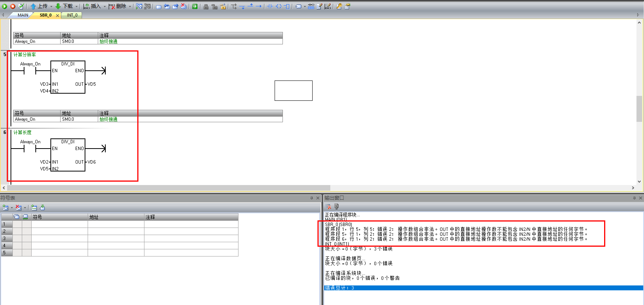The width and height of the screenshot is (644, 305).
Task: Click the green Run PLC icon
Action: pyautogui.click(x=5, y=6)
